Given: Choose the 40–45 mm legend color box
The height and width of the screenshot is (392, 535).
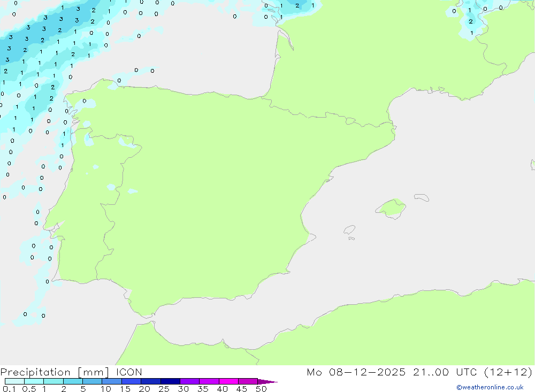Looking at the screenshot, I should [x=228, y=381].
